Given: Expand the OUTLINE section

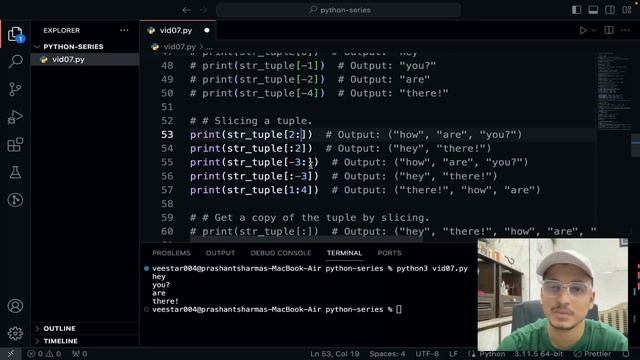Looking at the screenshot, I should (x=85, y=328).
